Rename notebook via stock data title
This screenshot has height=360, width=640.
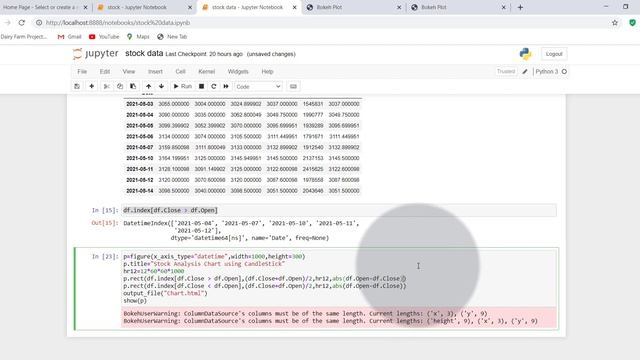[144, 53]
